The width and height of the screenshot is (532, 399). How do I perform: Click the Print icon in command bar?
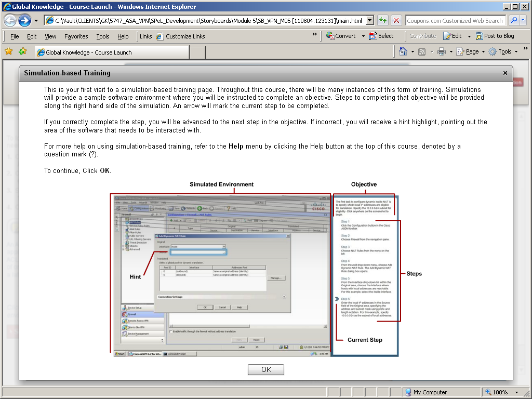click(x=441, y=51)
